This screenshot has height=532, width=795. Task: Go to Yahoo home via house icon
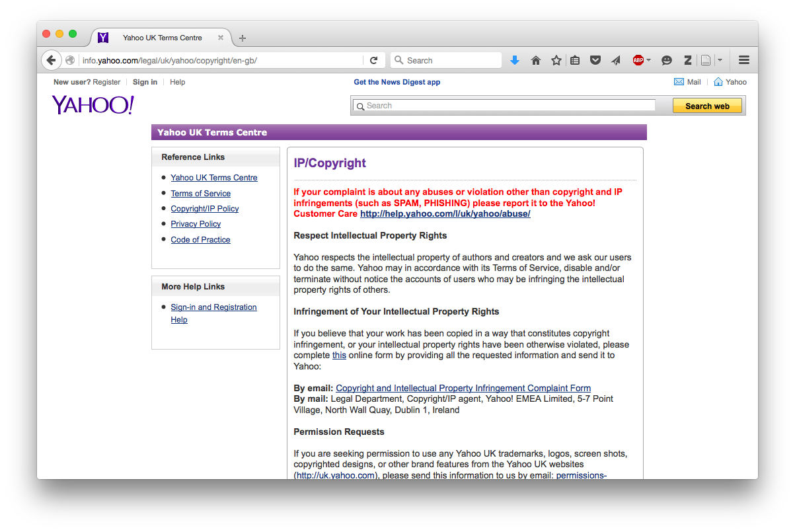tap(730, 82)
